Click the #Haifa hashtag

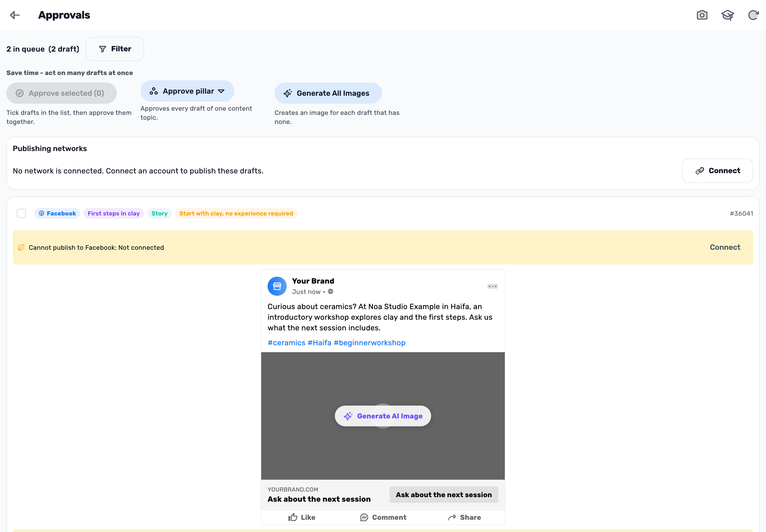(319, 343)
